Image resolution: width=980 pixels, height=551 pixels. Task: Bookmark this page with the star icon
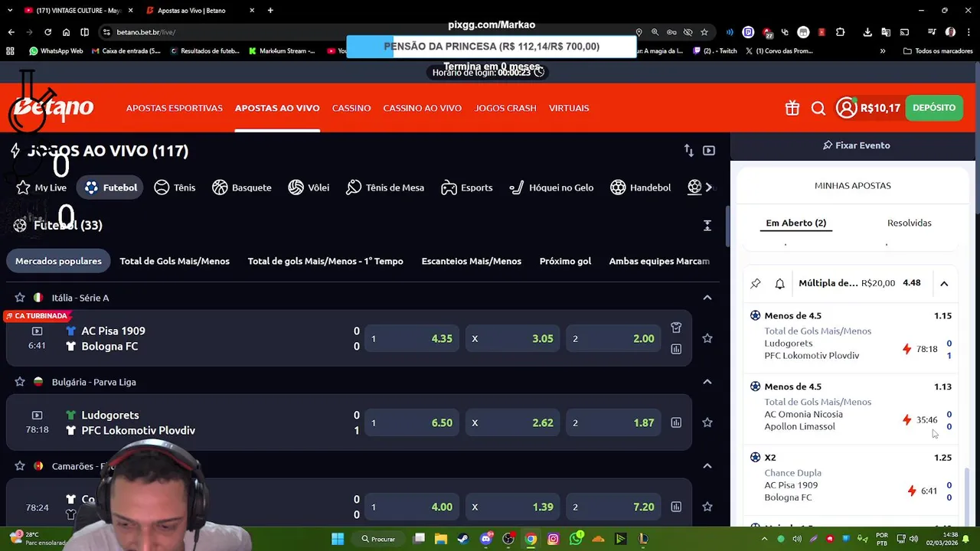(x=704, y=32)
